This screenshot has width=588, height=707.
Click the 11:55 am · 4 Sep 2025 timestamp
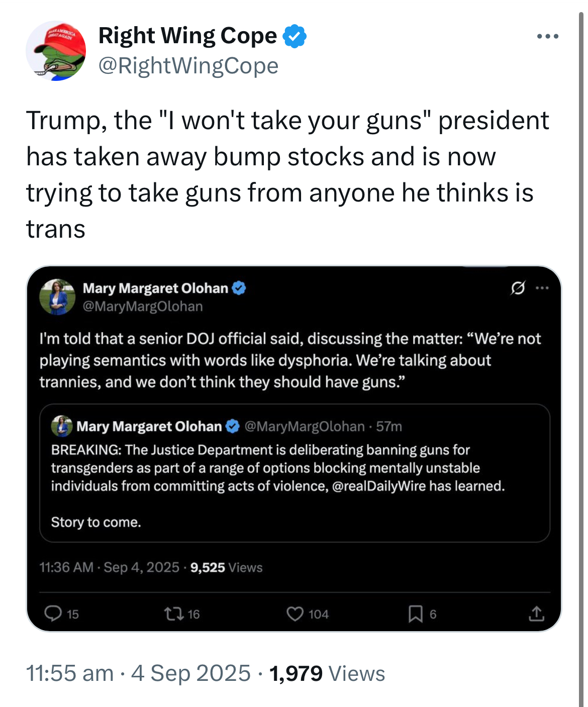tap(138, 673)
